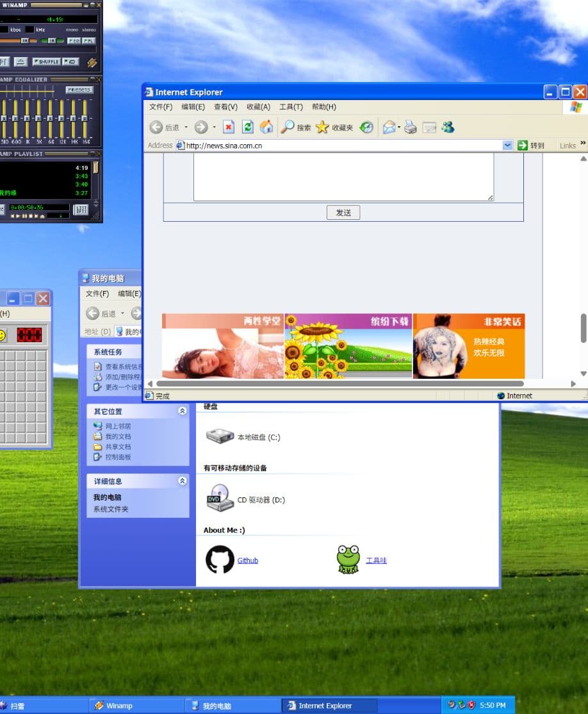This screenshot has height=714, width=588.
Task: Select the 3:27 track in Winamp playlist
Action: pyautogui.click(x=81, y=193)
